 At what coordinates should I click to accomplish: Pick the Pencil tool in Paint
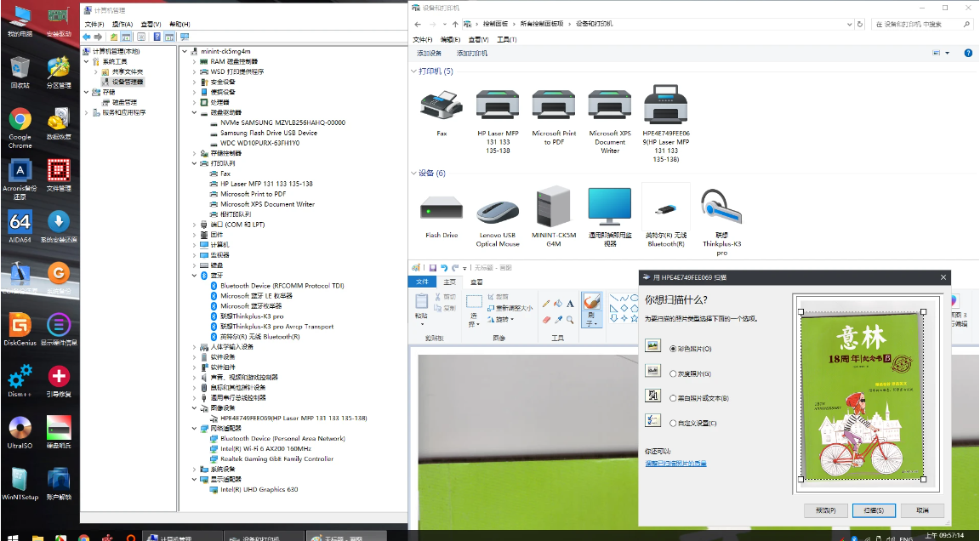click(546, 304)
